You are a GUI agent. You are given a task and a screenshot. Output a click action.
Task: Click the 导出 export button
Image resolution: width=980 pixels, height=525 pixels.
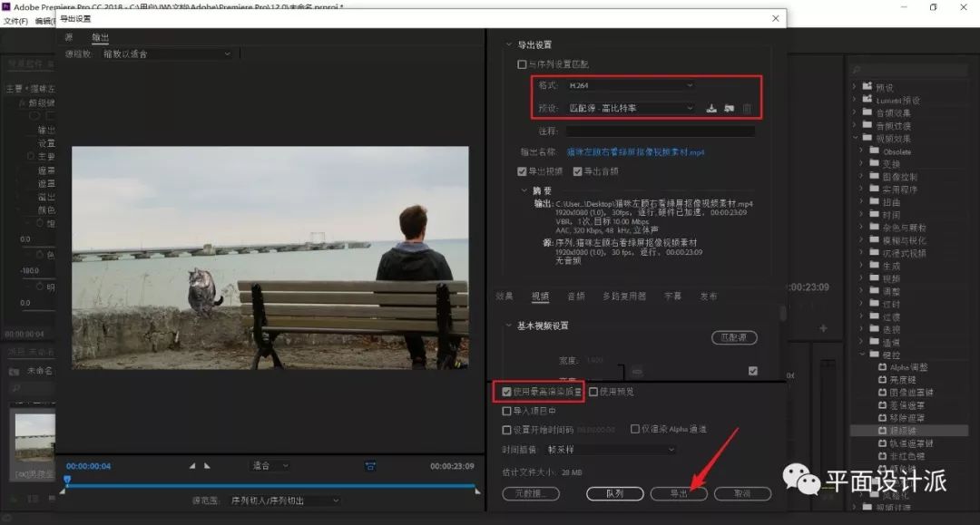click(679, 493)
